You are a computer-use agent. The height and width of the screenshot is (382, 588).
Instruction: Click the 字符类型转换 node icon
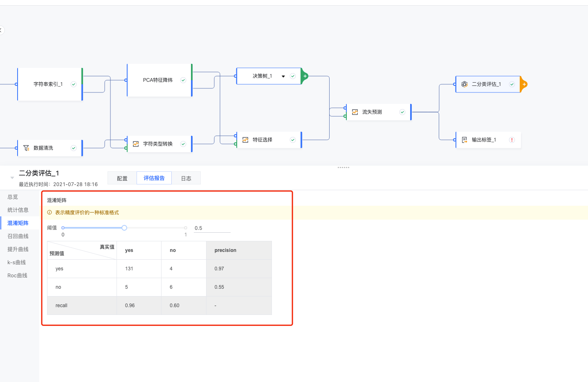click(x=136, y=144)
